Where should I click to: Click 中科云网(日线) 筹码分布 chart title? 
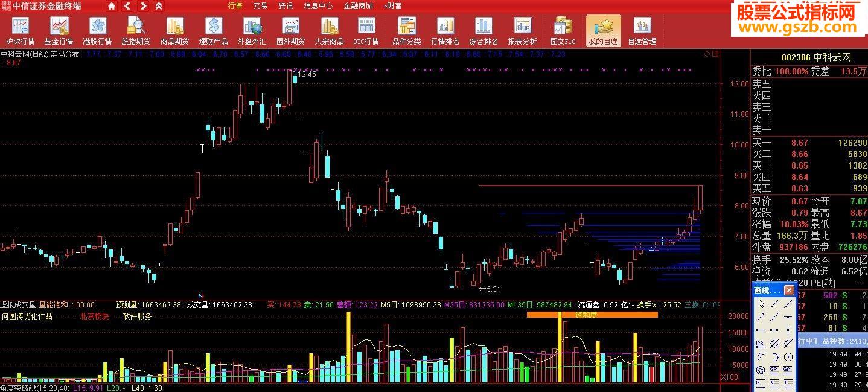(x=40, y=54)
